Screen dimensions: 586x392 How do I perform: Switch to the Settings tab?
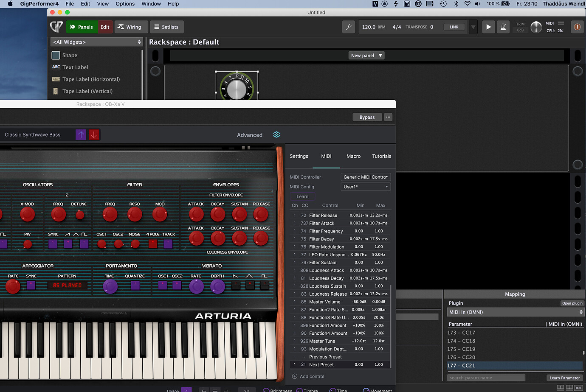299,156
